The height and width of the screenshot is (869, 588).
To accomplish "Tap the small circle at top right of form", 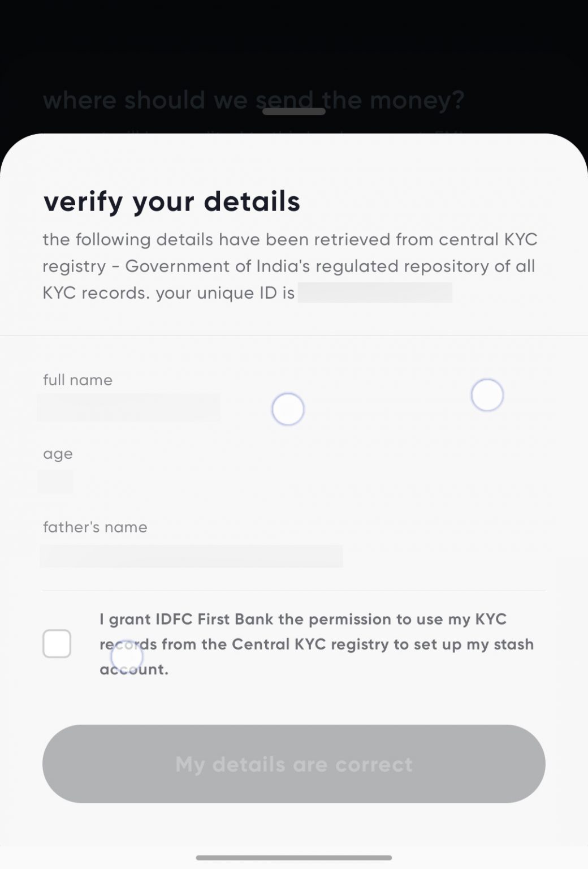I will 487,395.
